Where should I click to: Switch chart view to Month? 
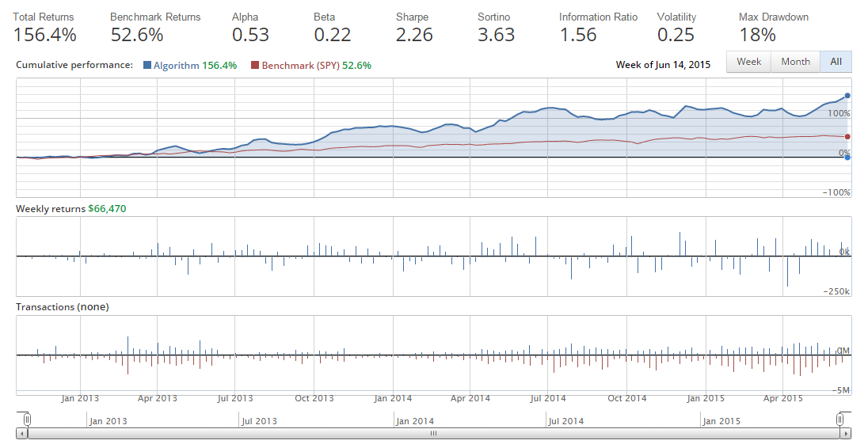[795, 62]
